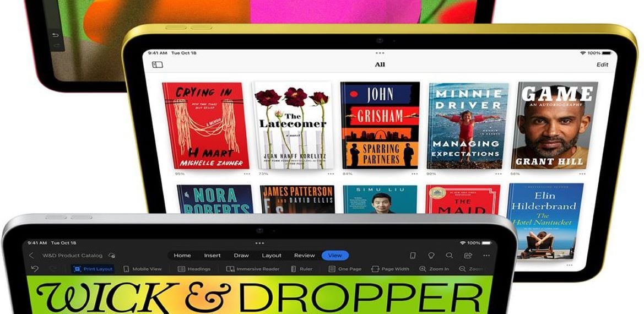Tap the Redo arrow in Word
The height and width of the screenshot is (314, 644).
(x=53, y=269)
